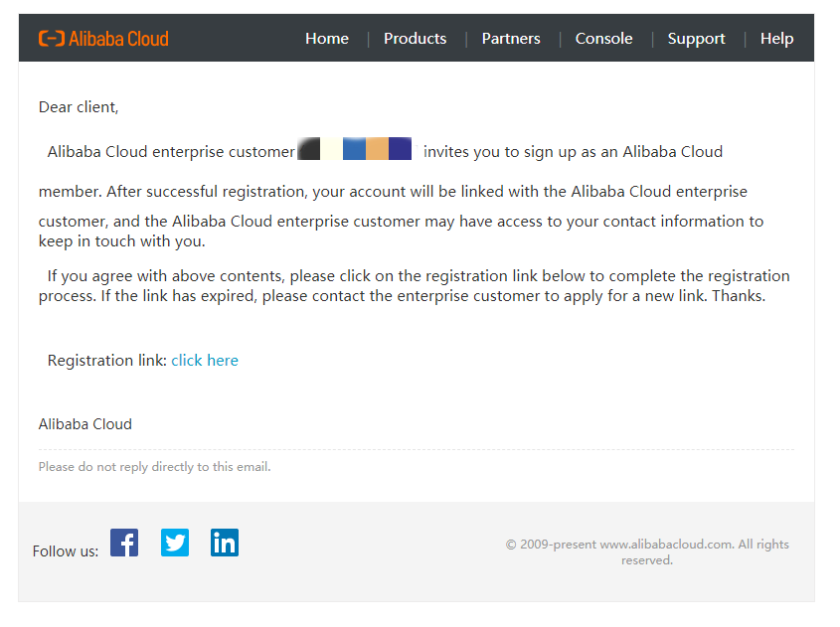
Task: Visit the Support navigation link
Action: [696, 39]
